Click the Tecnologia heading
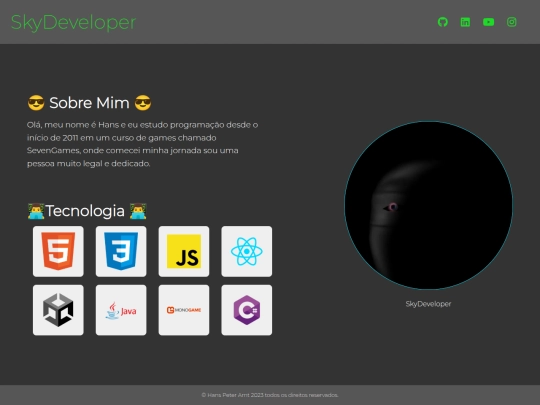Image resolution: width=540 pixels, height=405 pixels. [x=87, y=211]
